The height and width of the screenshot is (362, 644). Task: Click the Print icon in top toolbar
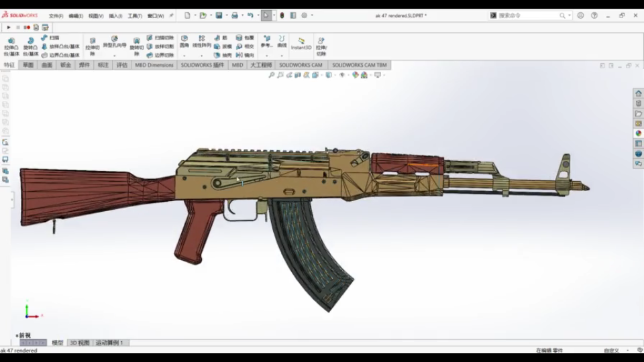[x=234, y=15]
